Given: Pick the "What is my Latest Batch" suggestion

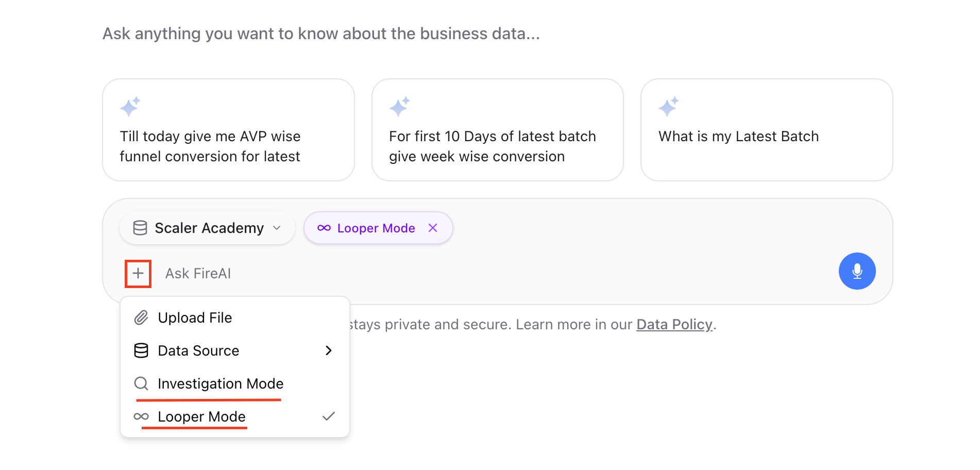Looking at the screenshot, I should click(x=767, y=130).
